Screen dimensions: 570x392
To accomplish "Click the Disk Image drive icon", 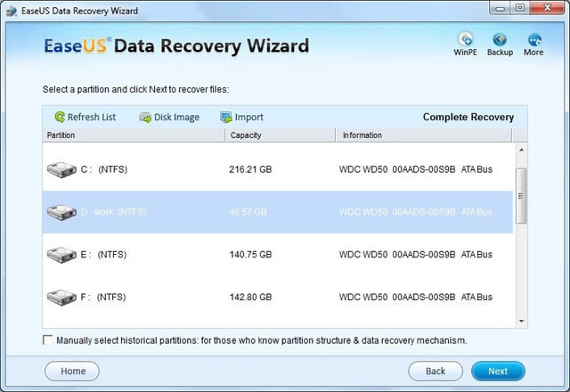I will point(145,118).
